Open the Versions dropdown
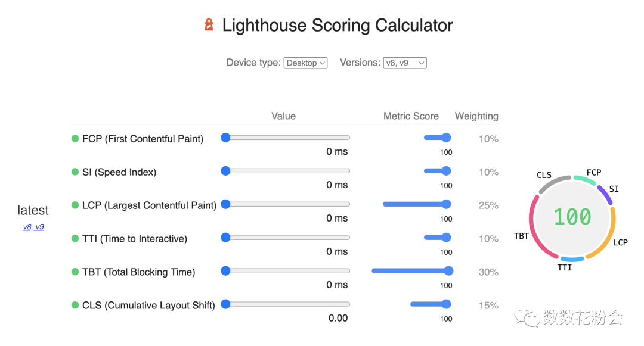 click(x=405, y=63)
